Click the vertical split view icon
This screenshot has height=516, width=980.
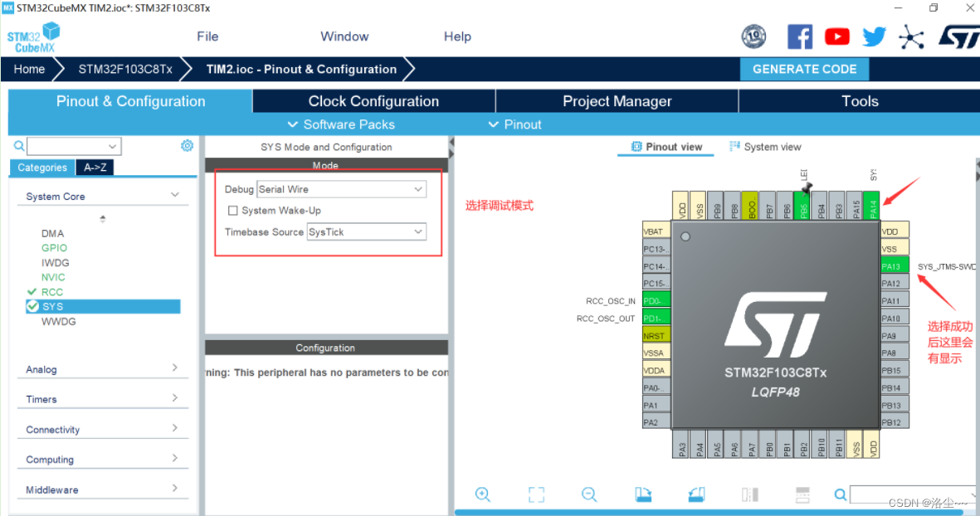pyautogui.click(x=750, y=494)
